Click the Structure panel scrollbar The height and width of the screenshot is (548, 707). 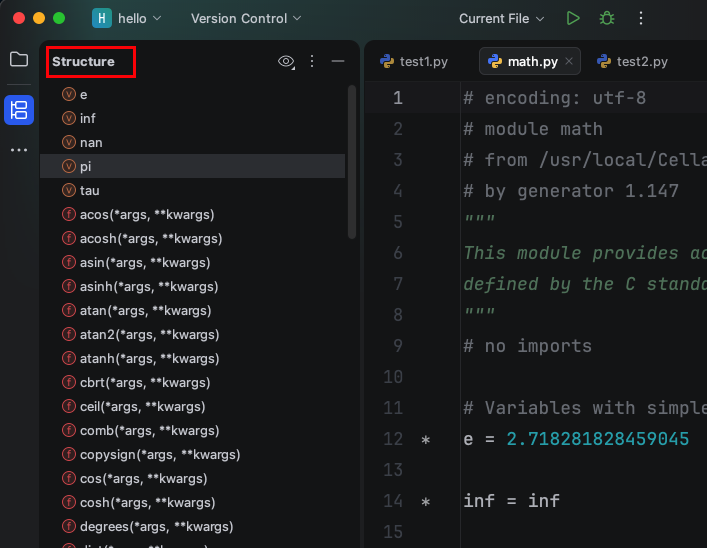[351, 160]
